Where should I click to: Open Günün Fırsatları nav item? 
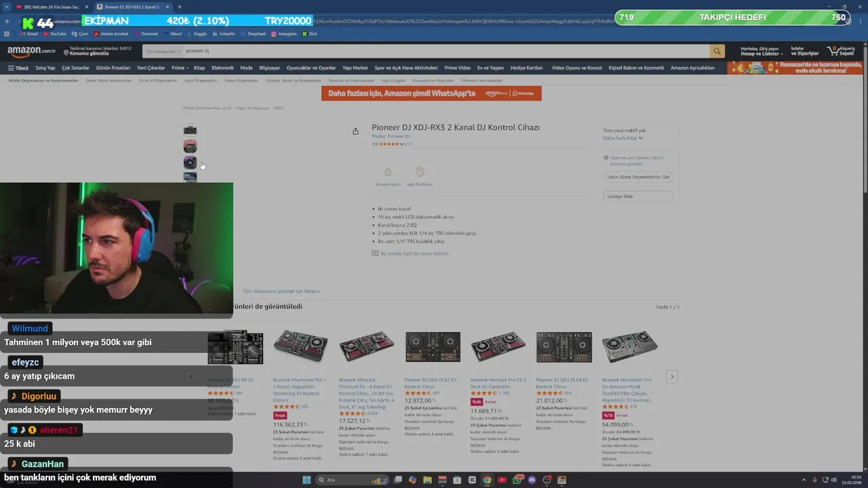click(113, 68)
